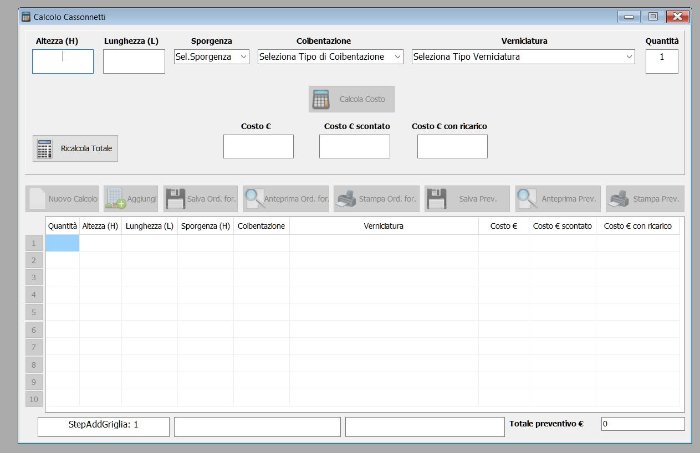Select row header 9 in the grid
Screen dimensions: 700x453
(x=34, y=382)
